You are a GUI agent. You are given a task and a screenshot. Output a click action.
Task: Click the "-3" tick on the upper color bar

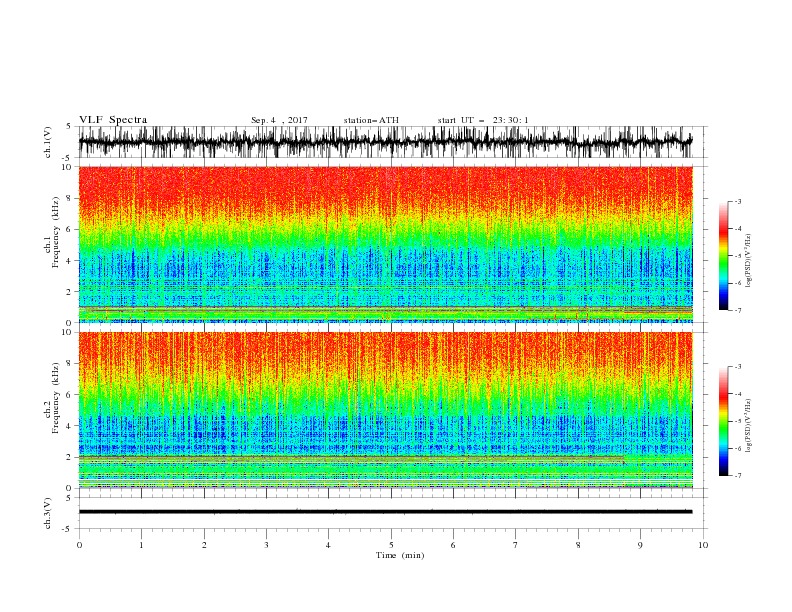point(737,201)
